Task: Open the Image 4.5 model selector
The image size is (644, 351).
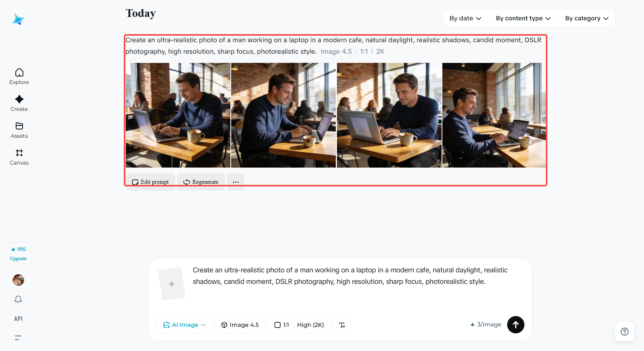Action: (x=240, y=325)
